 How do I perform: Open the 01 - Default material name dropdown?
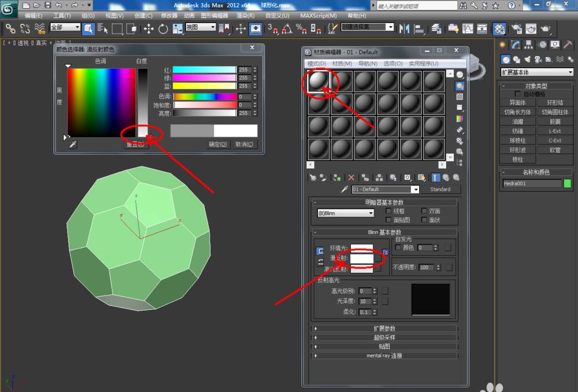pos(385,189)
